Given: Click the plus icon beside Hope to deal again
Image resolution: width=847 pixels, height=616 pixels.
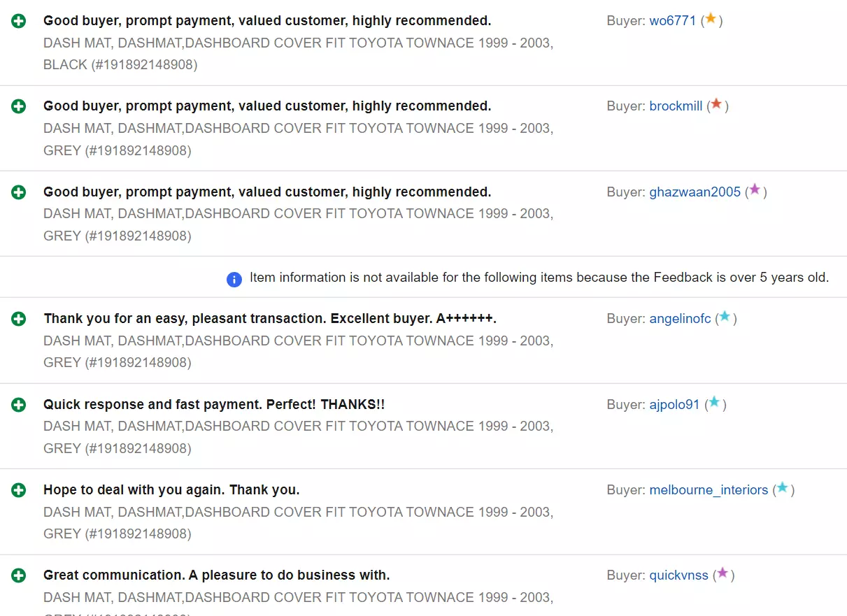Looking at the screenshot, I should point(19,490).
